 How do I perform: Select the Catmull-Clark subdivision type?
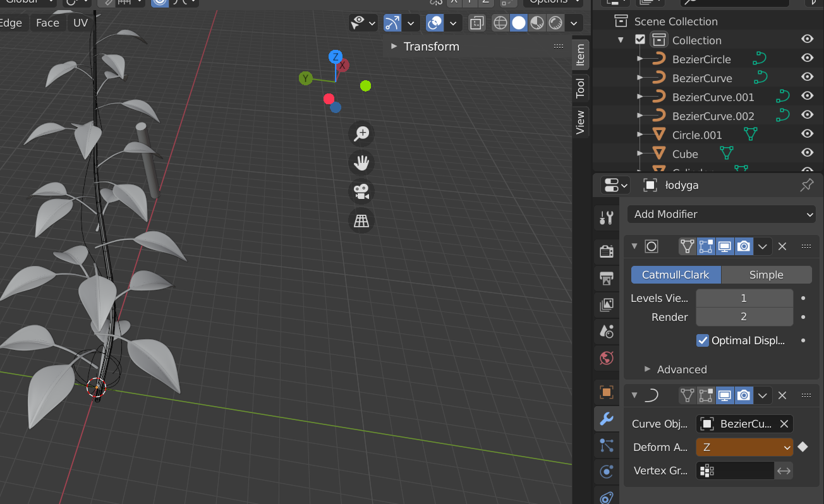coord(676,275)
